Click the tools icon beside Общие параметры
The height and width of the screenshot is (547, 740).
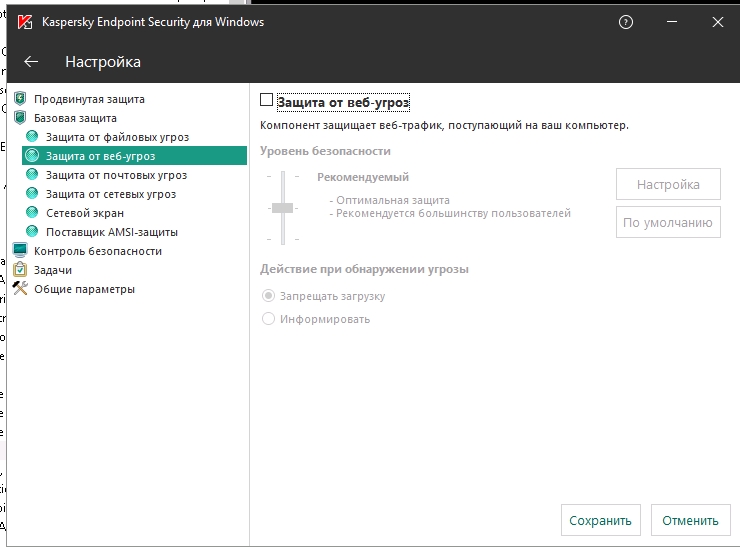[x=20, y=289]
